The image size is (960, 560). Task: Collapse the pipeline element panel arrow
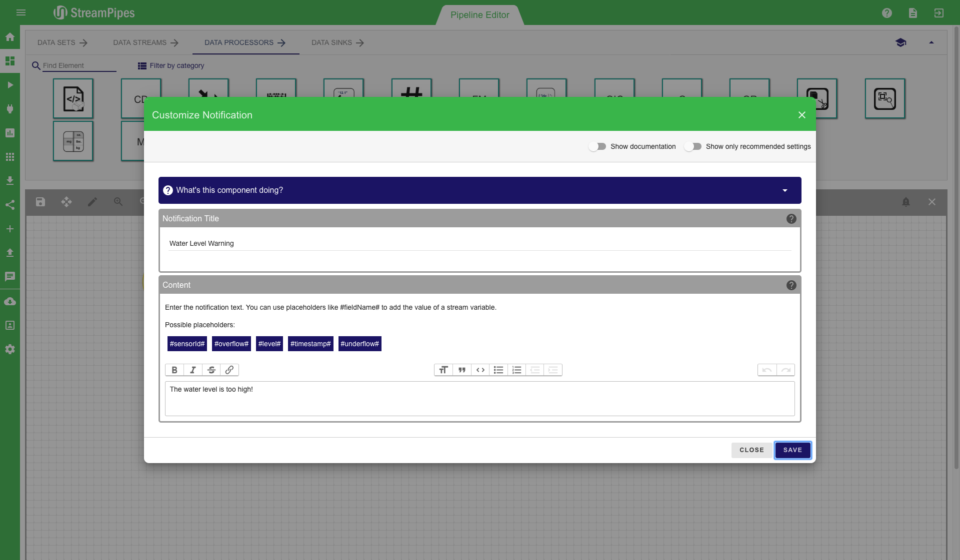(x=931, y=42)
